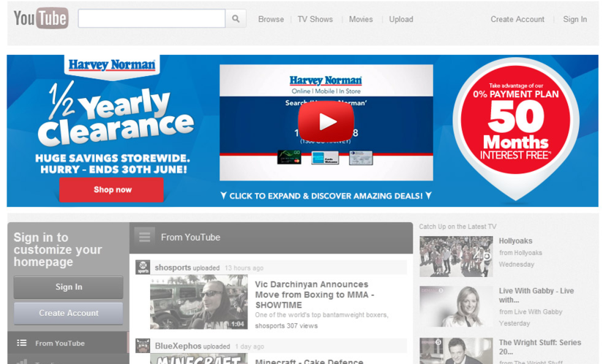Go to TV Shows section
The width and height of the screenshot is (606, 364).
(315, 20)
